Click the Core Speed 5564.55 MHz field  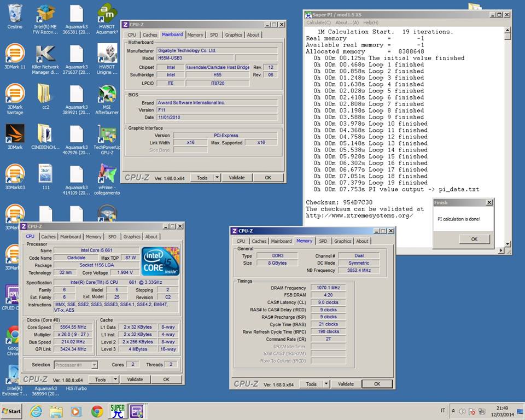[73, 327]
